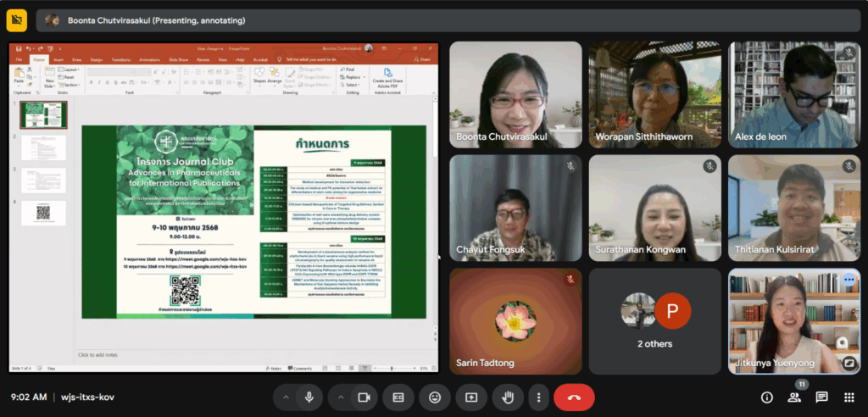The image size is (868, 417).
Task: Toggle the Comments pane in status bar
Action: coord(299,369)
